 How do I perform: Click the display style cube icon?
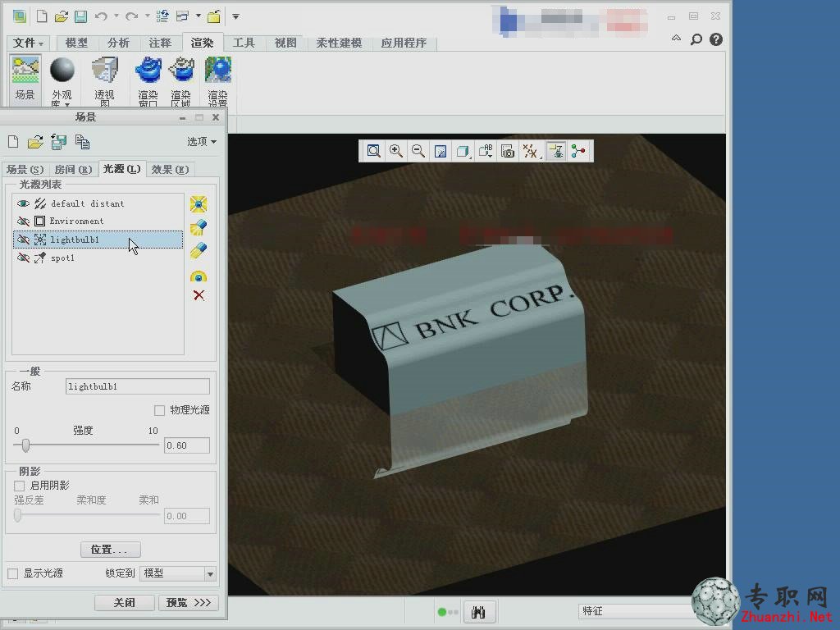[462, 151]
